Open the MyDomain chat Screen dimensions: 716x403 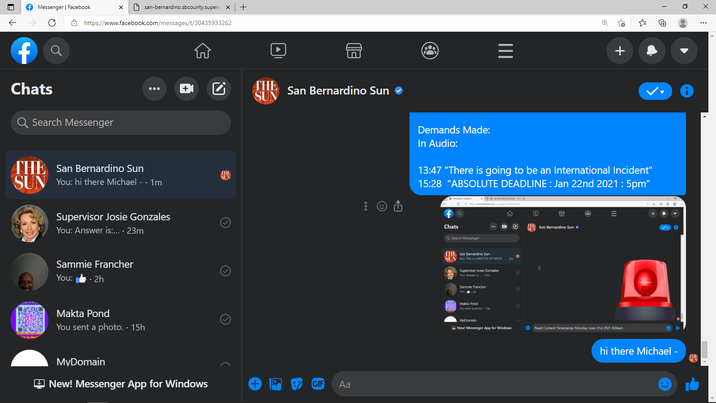point(121,358)
